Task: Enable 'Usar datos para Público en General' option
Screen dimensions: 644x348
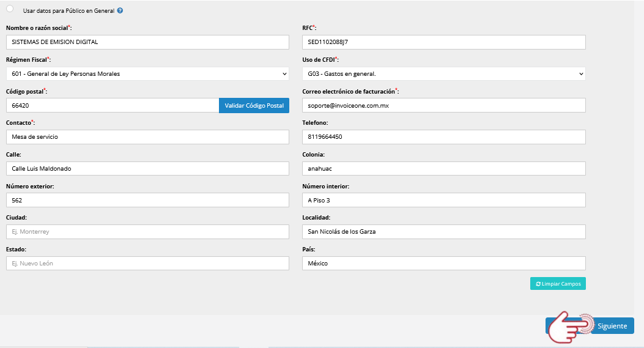Action: click(10, 9)
